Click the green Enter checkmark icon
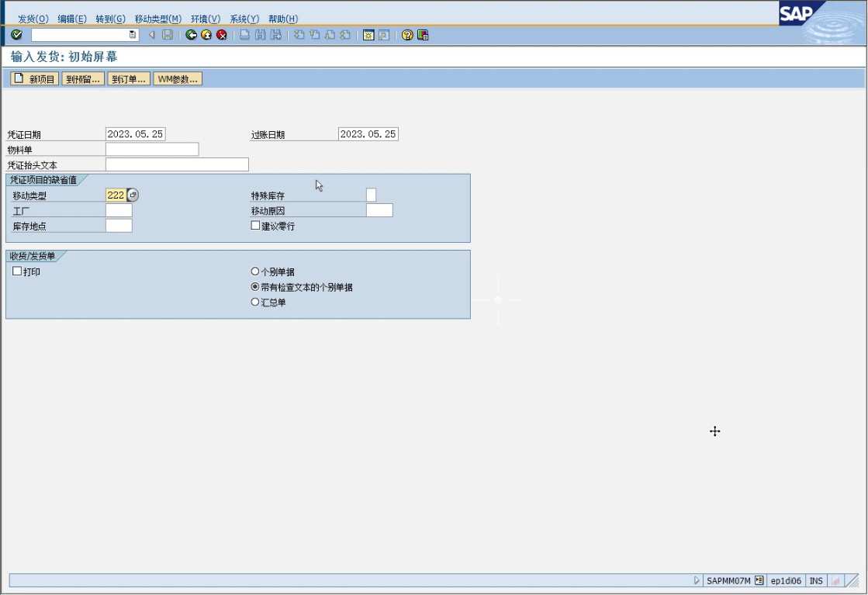 [17, 35]
